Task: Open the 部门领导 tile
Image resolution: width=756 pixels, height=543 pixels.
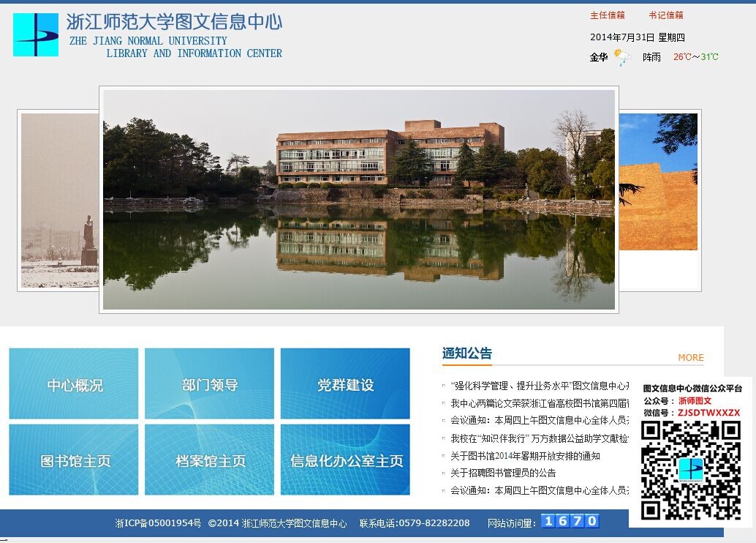Action: [210, 383]
